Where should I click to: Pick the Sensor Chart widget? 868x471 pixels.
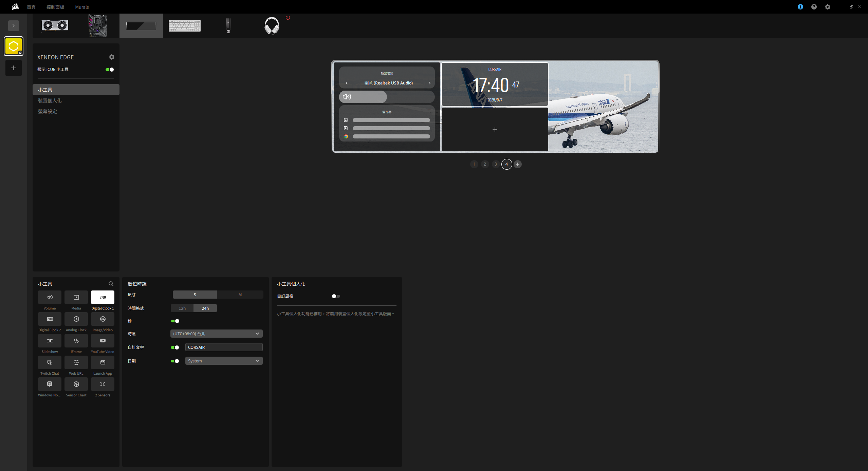pos(76,384)
